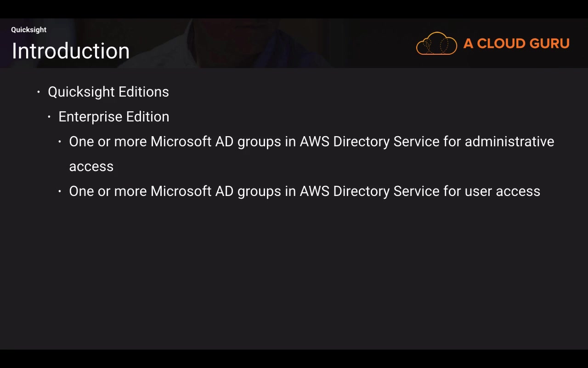
Task: Select the "Enterprise Edition" sub-bullet text
Action: point(114,117)
